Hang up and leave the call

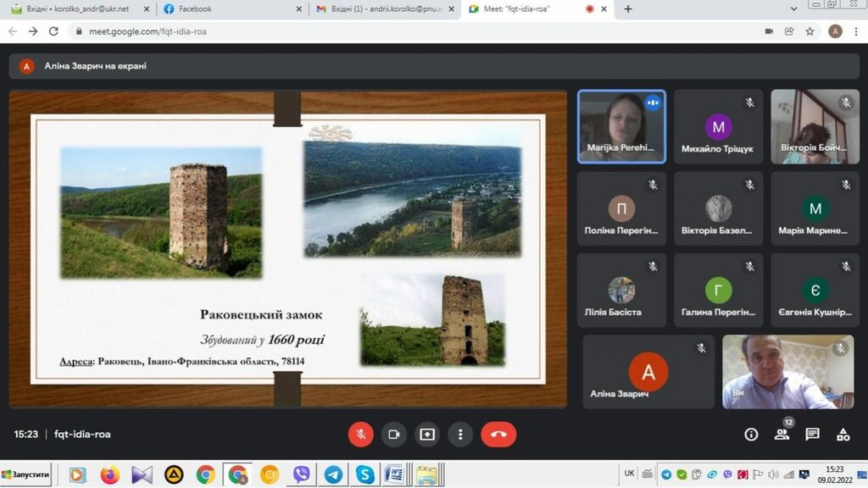coord(498,435)
